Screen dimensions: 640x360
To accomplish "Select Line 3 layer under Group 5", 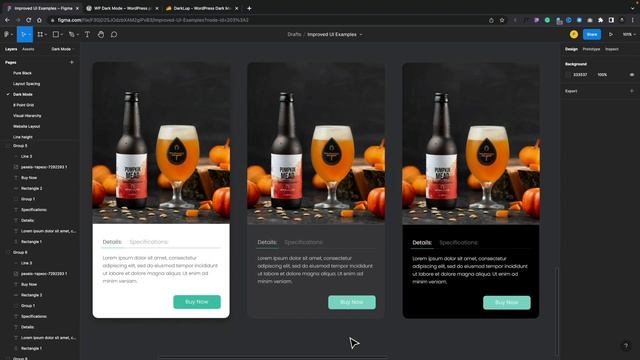I will pyautogui.click(x=27, y=156).
